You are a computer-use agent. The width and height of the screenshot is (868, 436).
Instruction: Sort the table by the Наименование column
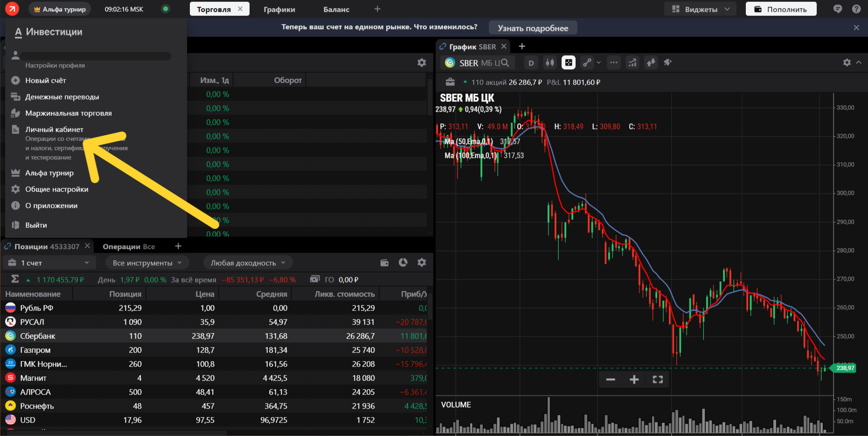click(33, 294)
